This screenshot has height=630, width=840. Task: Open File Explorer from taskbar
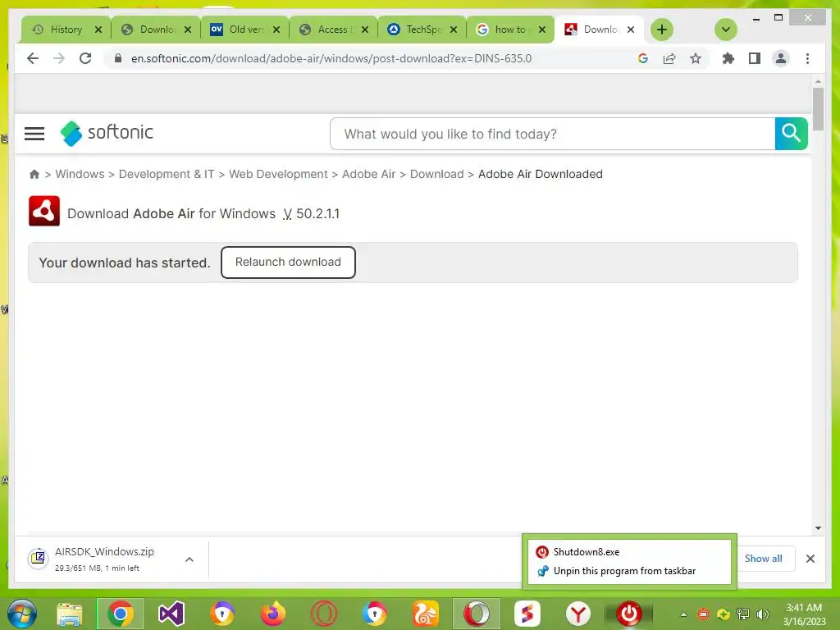click(70, 614)
